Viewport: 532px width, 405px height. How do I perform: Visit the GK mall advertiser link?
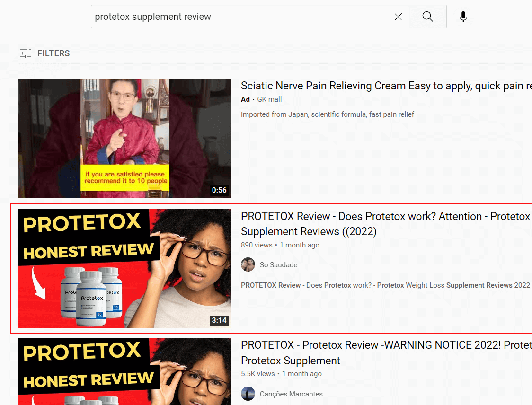pyautogui.click(x=269, y=99)
